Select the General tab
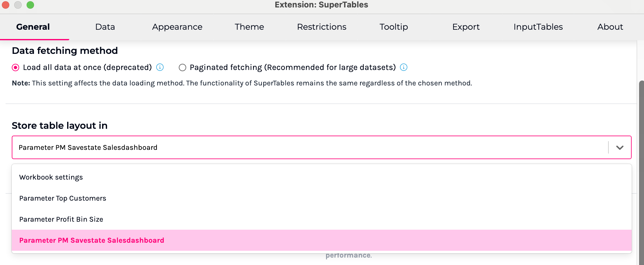The image size is (644, 265). click(x=33, y=27)
